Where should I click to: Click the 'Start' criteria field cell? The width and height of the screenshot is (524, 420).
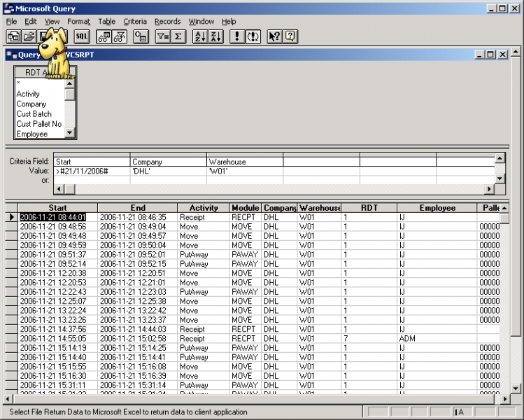coord(92,162)
